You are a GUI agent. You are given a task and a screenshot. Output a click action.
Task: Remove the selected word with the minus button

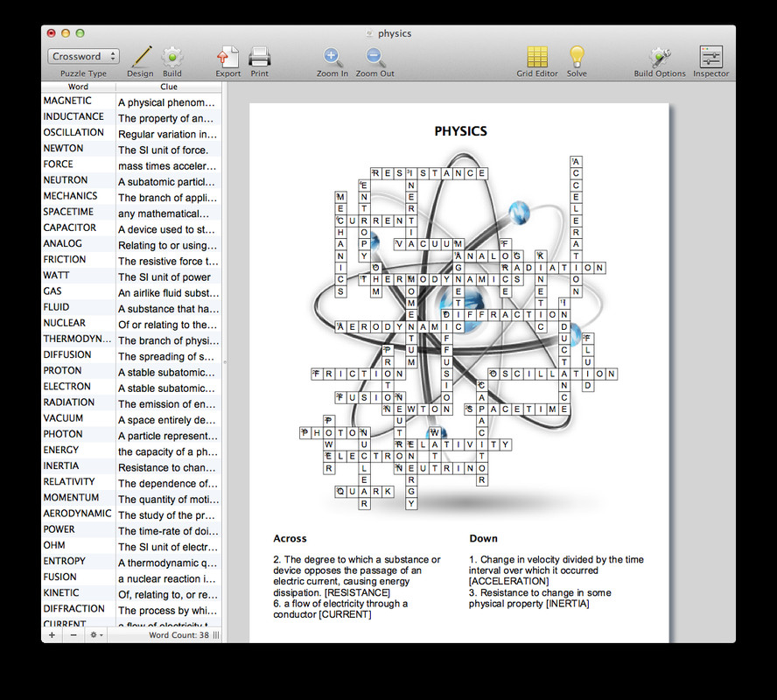[x=73, y=635]
